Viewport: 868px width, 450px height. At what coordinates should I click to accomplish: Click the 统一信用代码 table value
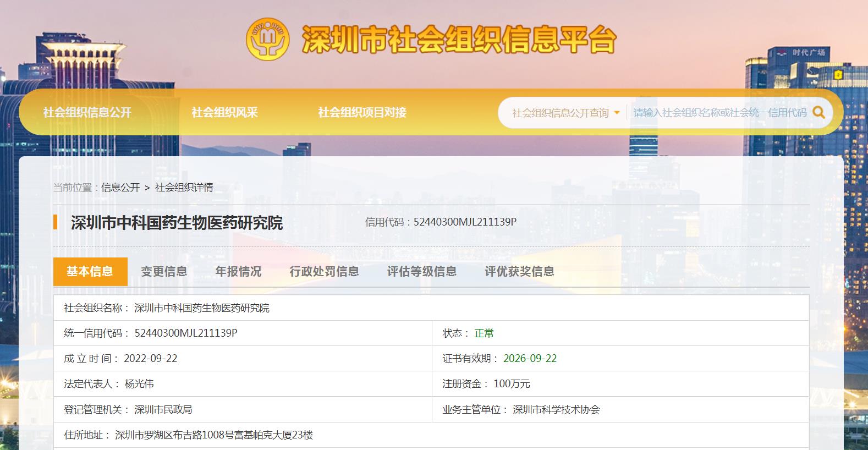[186, 333]
